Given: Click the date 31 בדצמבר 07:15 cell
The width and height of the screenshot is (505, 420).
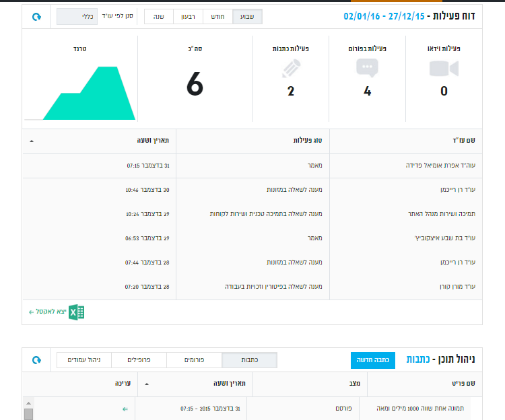Looking at the screenshot, I should point(148,166).
